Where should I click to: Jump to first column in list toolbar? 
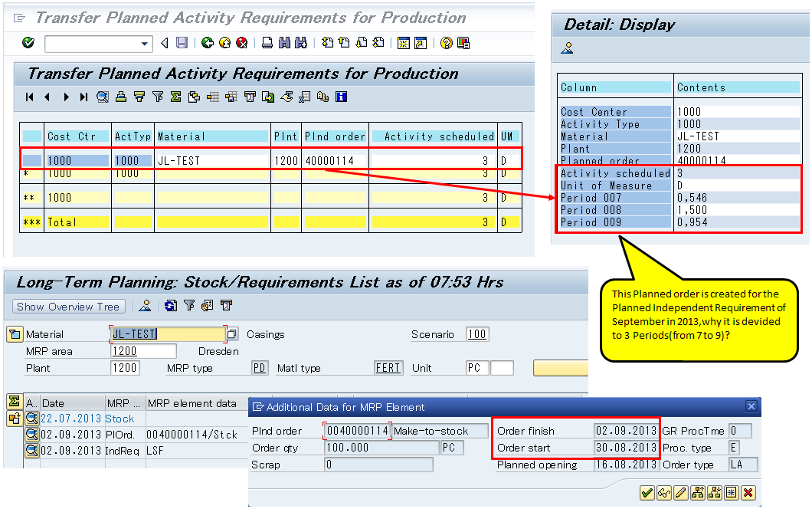pyautogui.click(x=30, y=97)
